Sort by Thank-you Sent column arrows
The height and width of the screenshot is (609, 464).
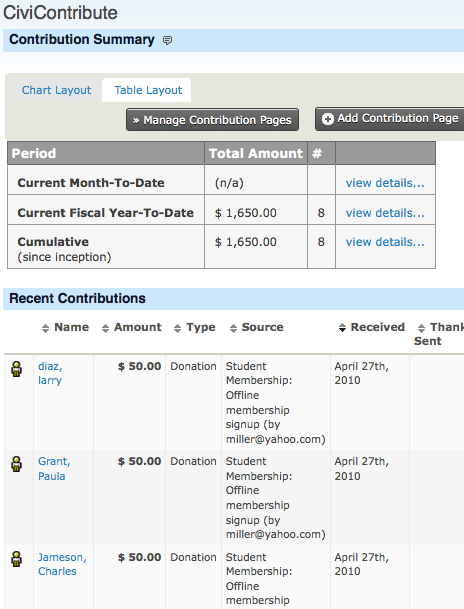click(421, 328)
